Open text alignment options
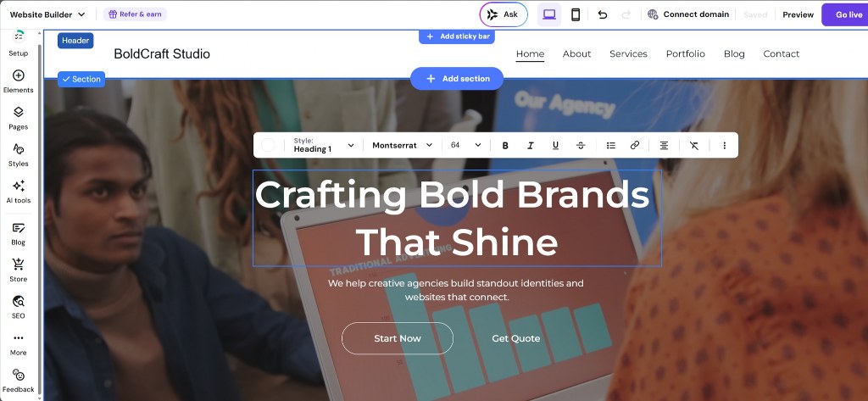The height and width of the screenshot is (401, 868). click(x=664, y=145)
